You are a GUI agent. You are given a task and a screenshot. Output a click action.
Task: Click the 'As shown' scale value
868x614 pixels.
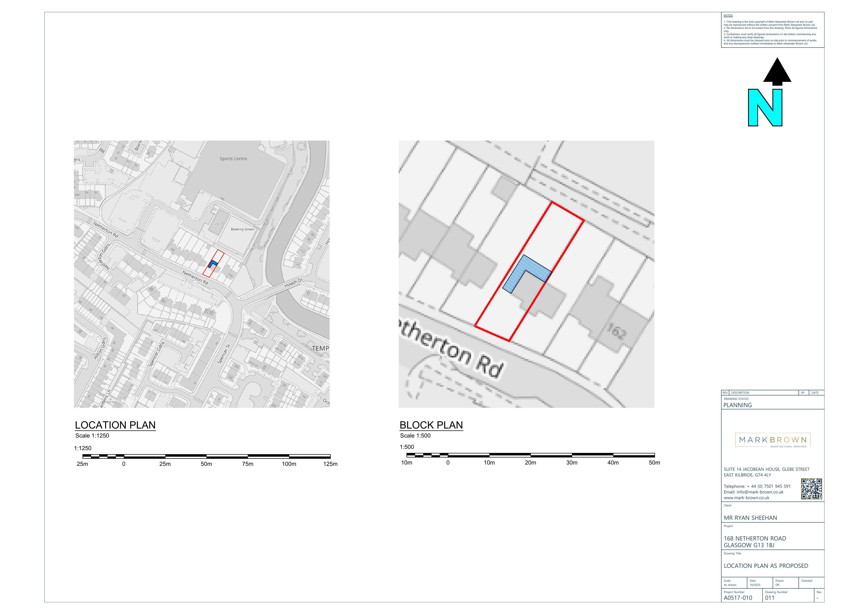pos(730,585)
